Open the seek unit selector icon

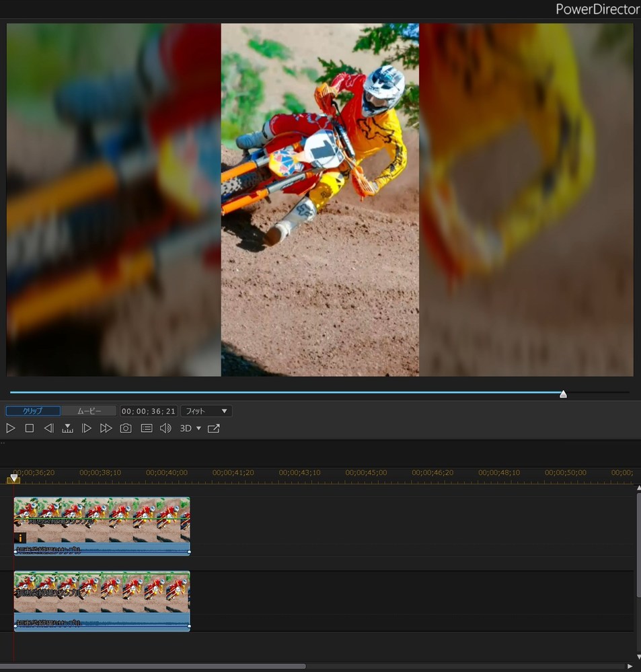(x=67, y=428)
